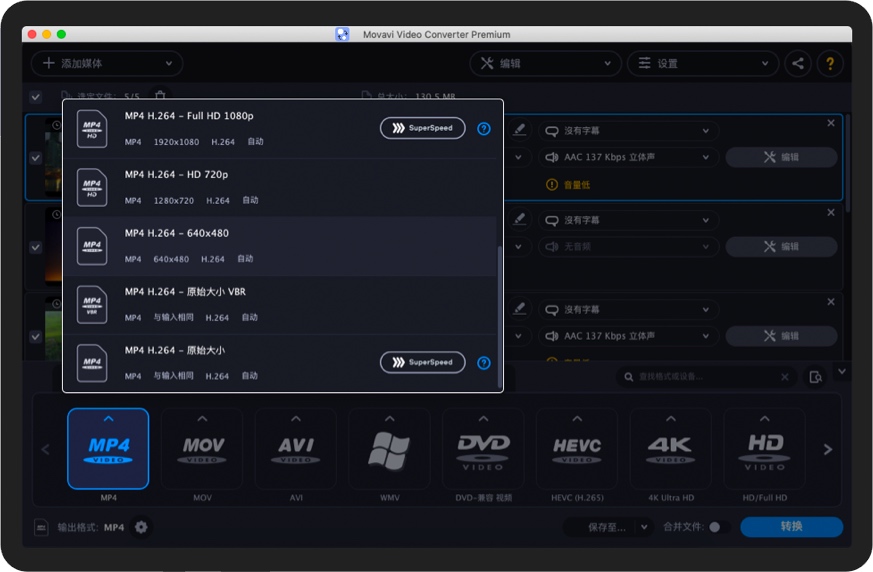
Task: Open output format settings gear
Action: pyautogui.click(x=141, y=527)
